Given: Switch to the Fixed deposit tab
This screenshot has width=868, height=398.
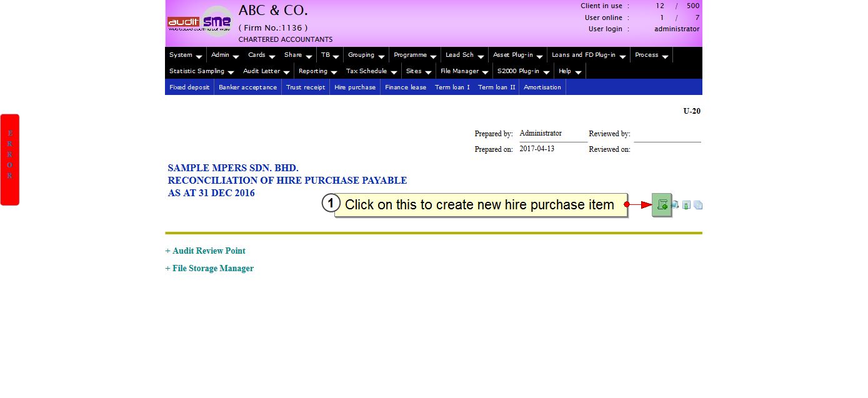Looking at the screenshot, I should click(x=189, y=87).
